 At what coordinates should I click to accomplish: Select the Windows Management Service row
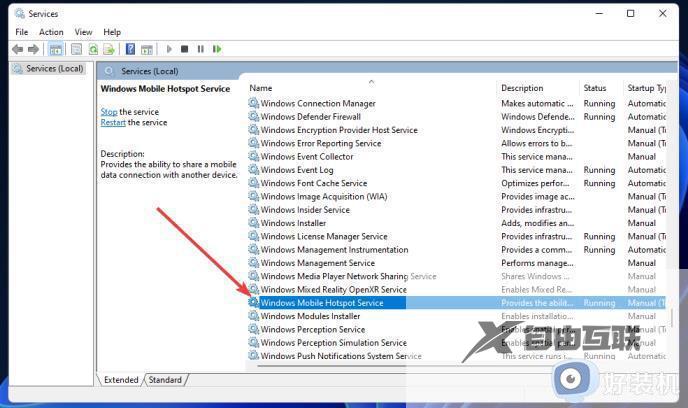[x=457, y=263]
